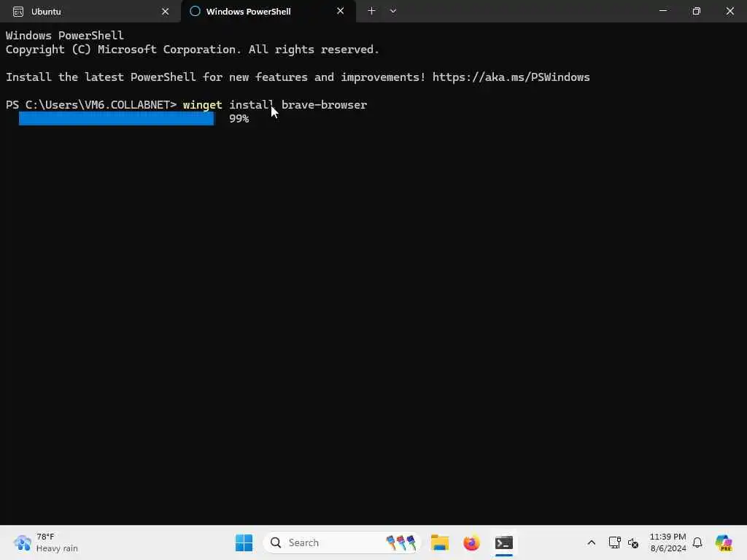
Task: Close the Terminal window
Action: click(x=729, y=11)
